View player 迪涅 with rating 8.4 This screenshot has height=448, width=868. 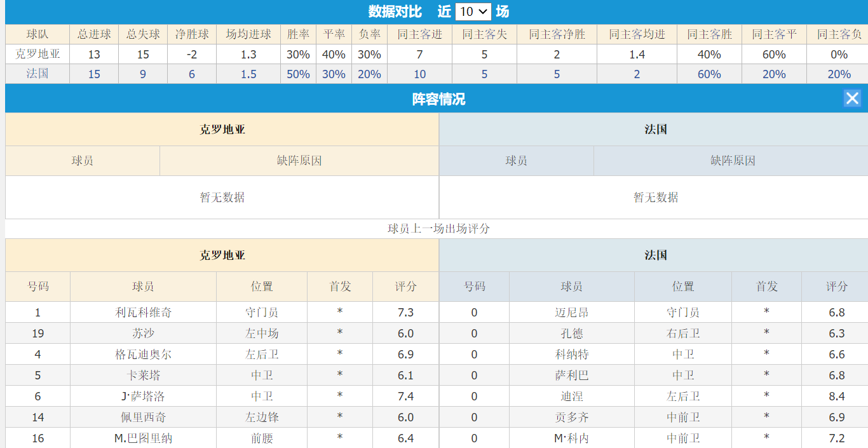(570, 396)
